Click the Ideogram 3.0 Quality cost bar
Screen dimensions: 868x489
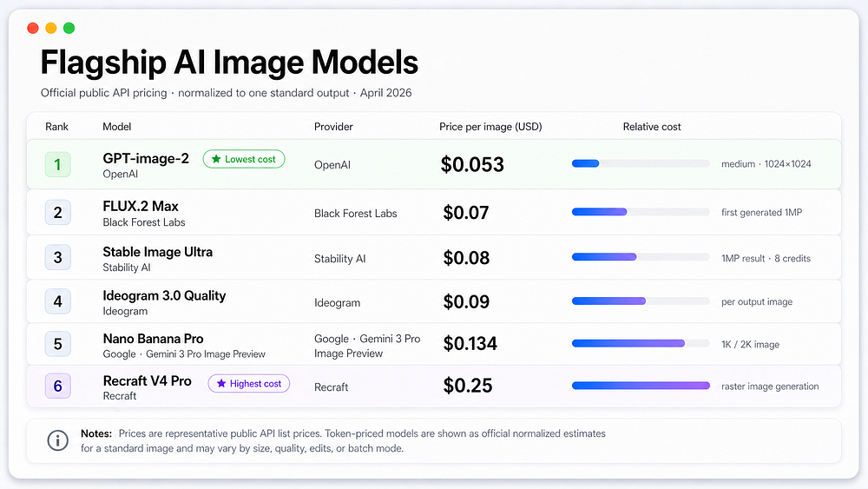[641, 301]
